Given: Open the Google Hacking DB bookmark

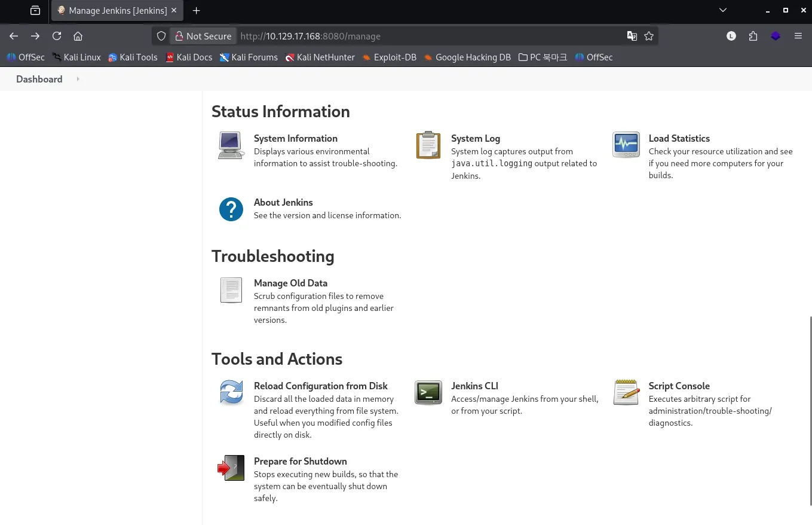Looking at the screenshot, I should pyautogui.click(x=467, y=57).
